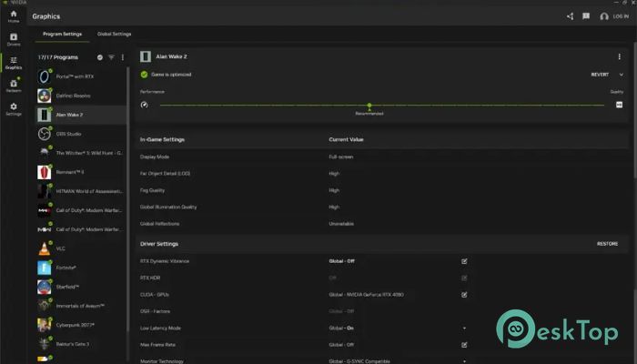The image size is (637, 364).
Task: Select Baldur's Gate 3 entry
Action: tap(80, 344)
